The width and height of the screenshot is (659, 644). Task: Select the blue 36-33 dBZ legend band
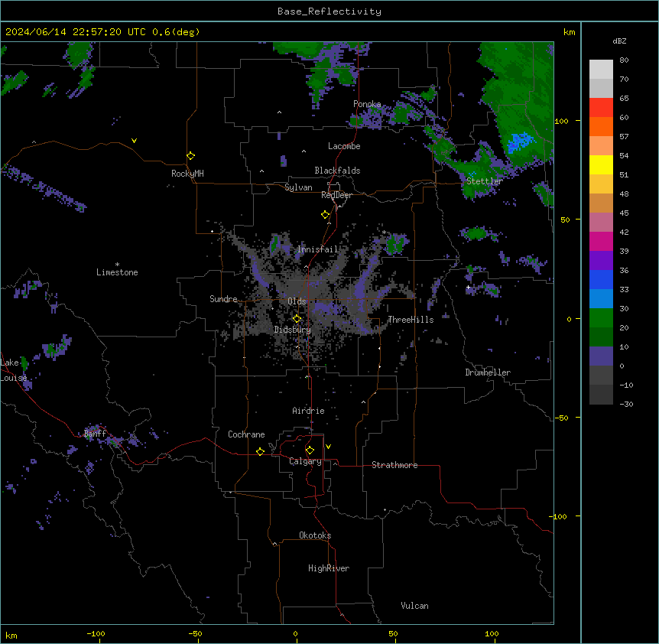[x=601, y=279]
